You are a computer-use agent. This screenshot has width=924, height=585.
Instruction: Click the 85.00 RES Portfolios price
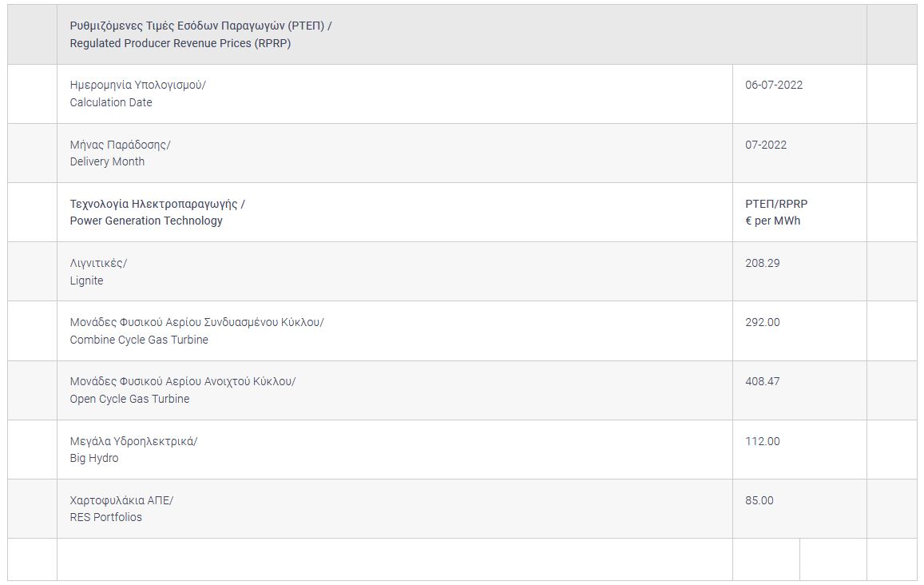tap(759, 500)
